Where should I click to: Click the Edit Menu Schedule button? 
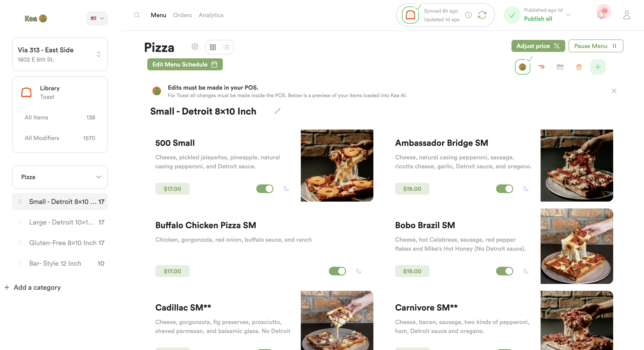(185, 64)
